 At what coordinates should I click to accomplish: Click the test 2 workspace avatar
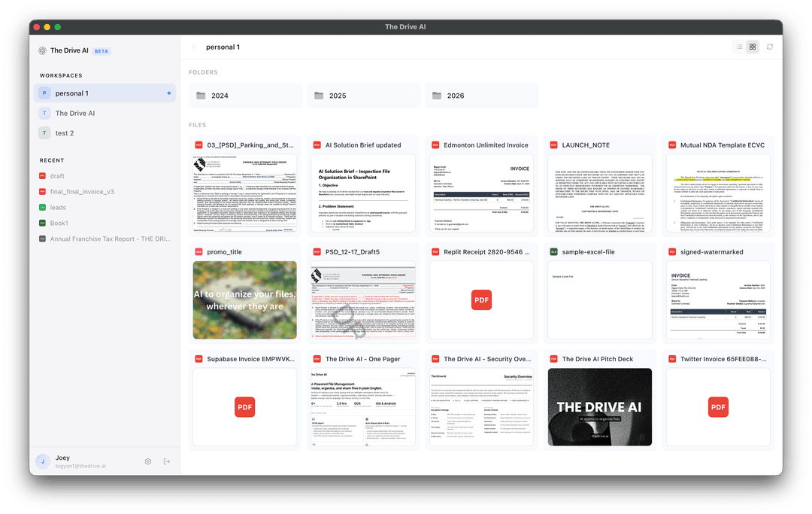click(x=44, y=133)
